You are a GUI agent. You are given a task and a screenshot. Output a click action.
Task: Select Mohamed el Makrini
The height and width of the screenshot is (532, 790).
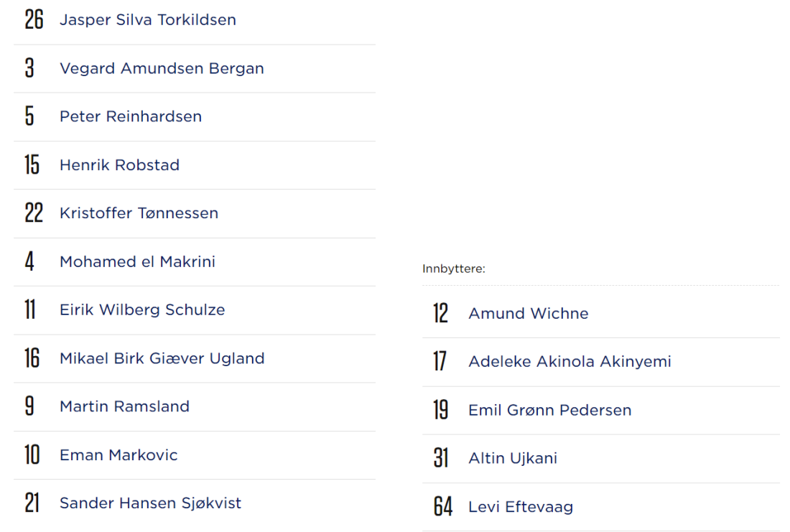coord(137,262)
